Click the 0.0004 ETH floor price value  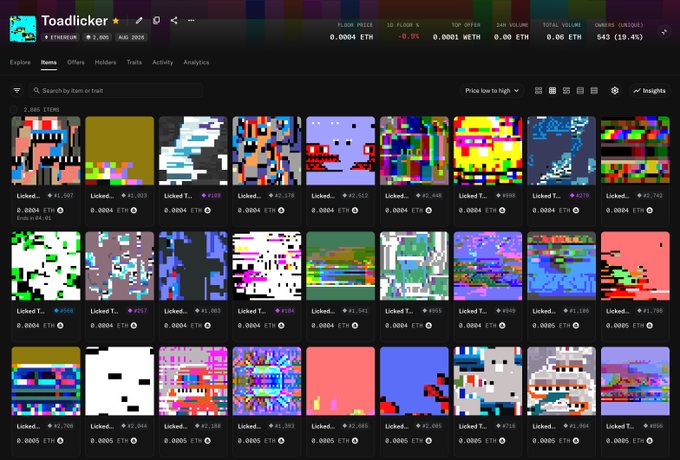point(351,37)
